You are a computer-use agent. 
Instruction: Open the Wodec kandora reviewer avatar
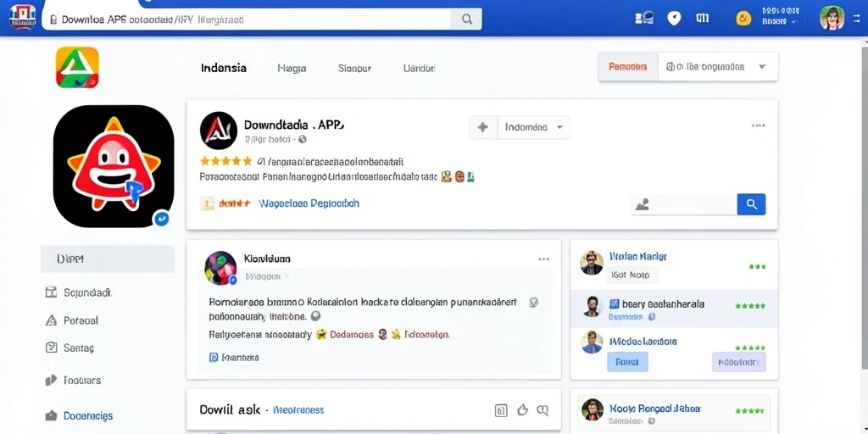(x=592, y=342)
